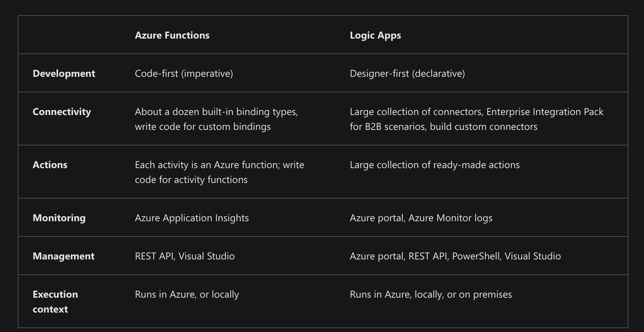Screen dimensions: 644x332
Task: Click the "Designer-first (declarative)" cell
Action: click(x=407, y=74)
